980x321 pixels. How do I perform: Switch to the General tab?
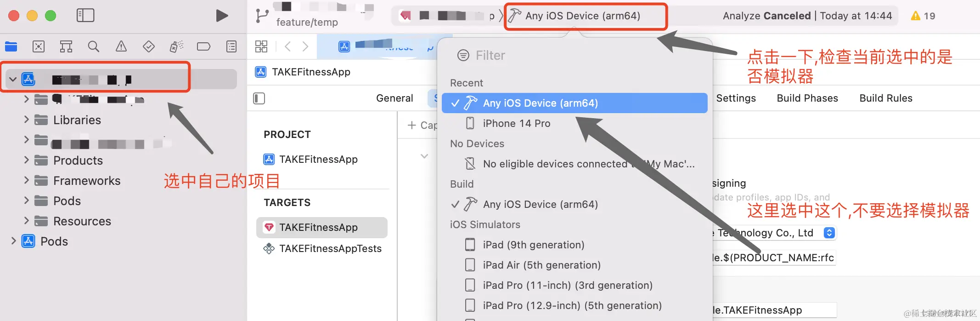tap(394, 98)
